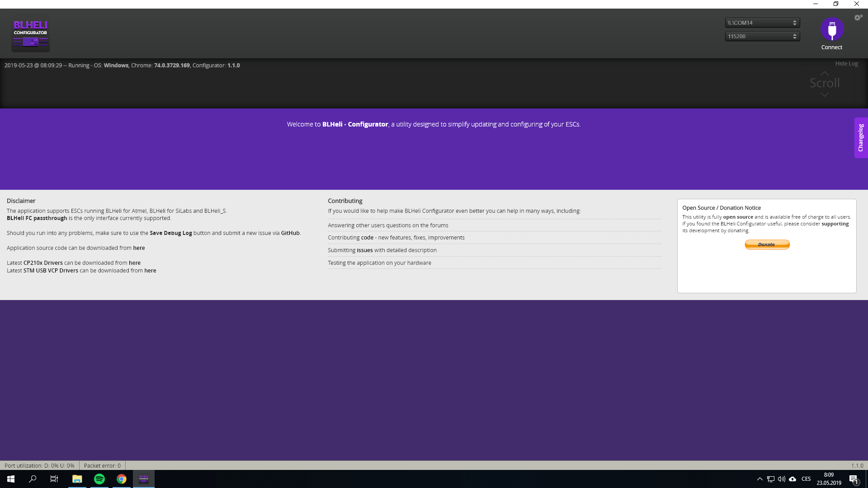This screenshot has height=488, width=868.
Task: Open Chrome from the taskbar
Action: (122, 479)
